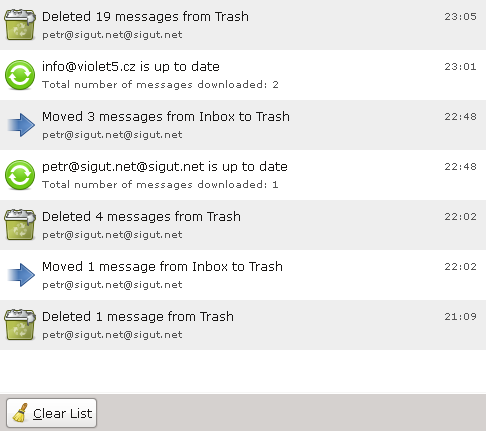Click trash icon for 19 deleted messages
The image size is (486, 431).
point(20,25)
